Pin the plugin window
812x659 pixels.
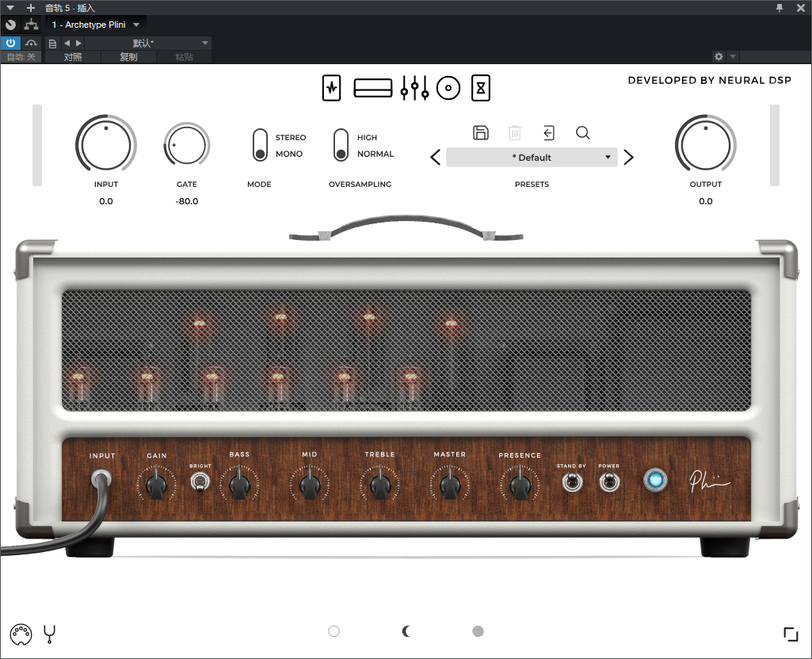tap(779, 8)
